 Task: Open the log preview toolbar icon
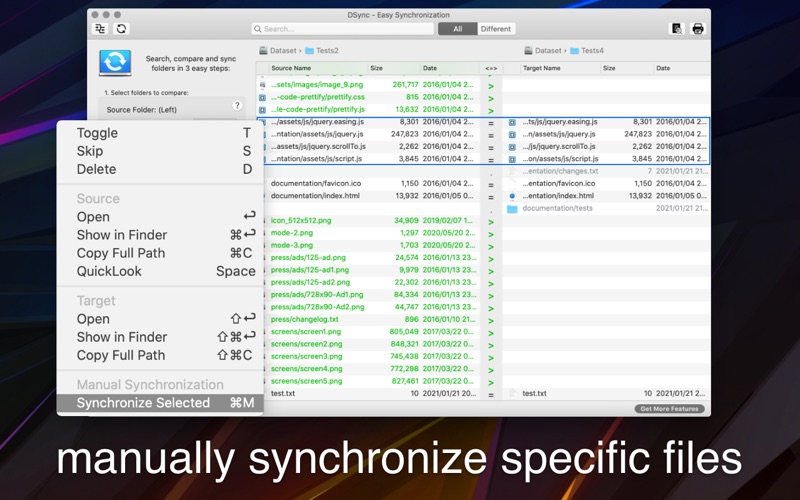tap(677, 29)
